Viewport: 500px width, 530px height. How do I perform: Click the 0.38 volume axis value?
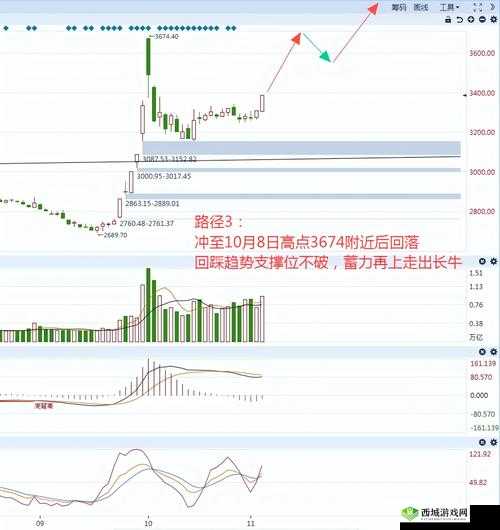[x=476, y=324]
